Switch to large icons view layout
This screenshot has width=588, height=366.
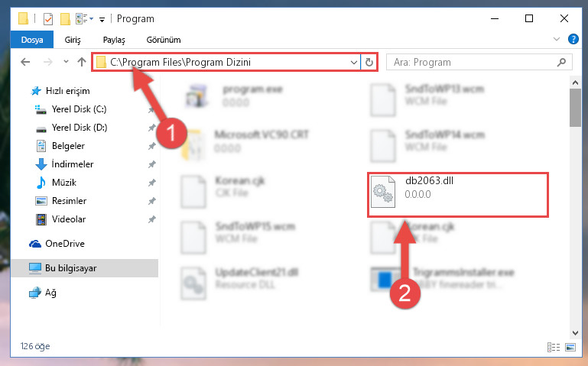click(570, 347)
